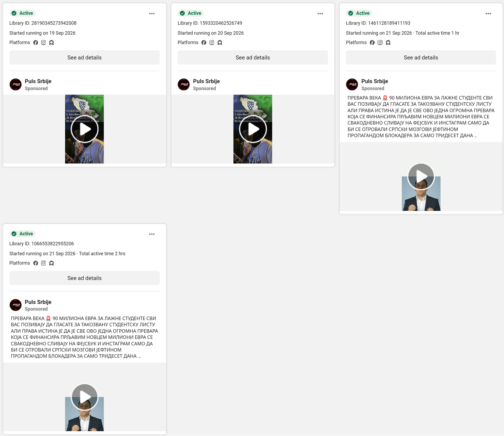The width and height of the screenshot is (504, 436).
Task: Open Puls Srbije page link on third ad
Action: (375, 81)
